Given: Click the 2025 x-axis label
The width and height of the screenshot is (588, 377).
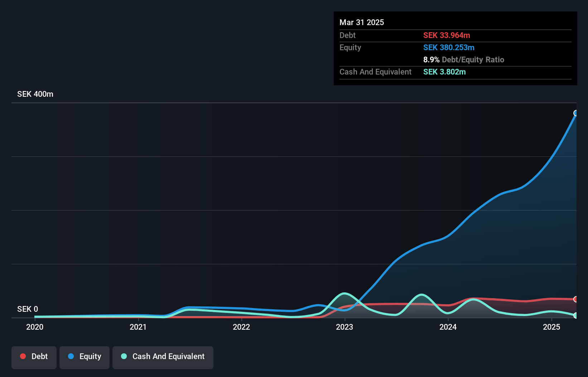Looking at the screenshot, I should click(x=551, y=327).
